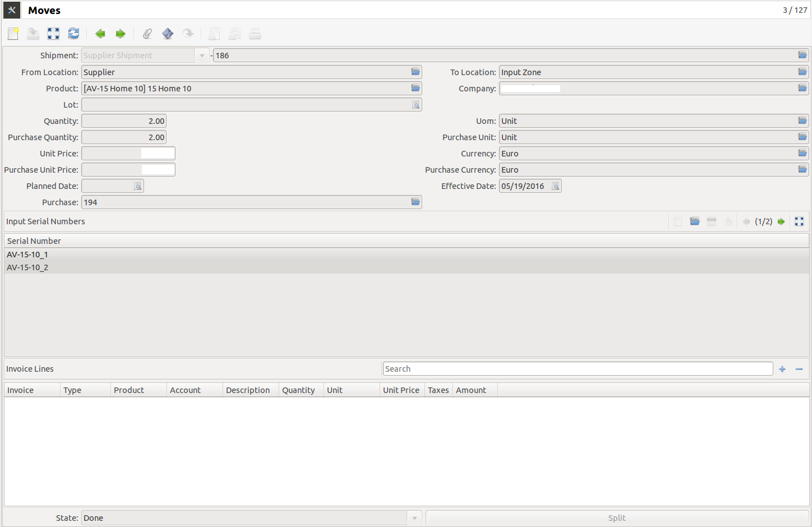Open the Lot search lookup
The image size is (812, 527).
(x=416, y=104)
